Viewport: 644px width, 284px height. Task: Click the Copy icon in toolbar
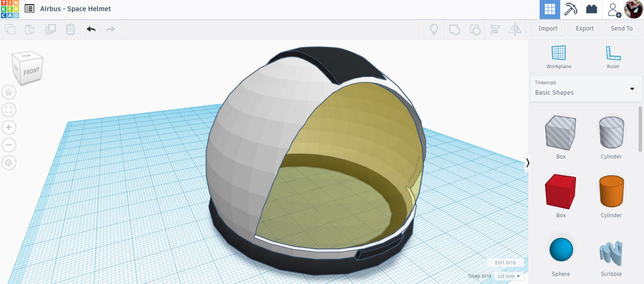(10, 29)
